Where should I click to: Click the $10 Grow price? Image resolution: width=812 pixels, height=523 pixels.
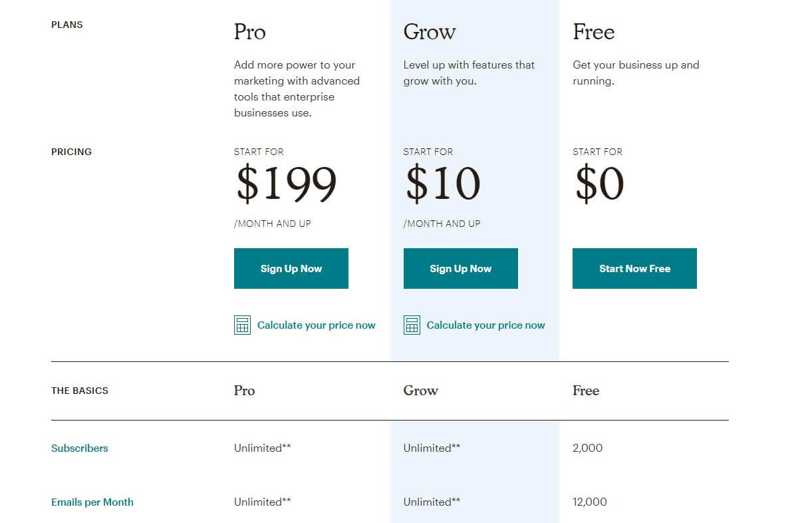point(443,184)
